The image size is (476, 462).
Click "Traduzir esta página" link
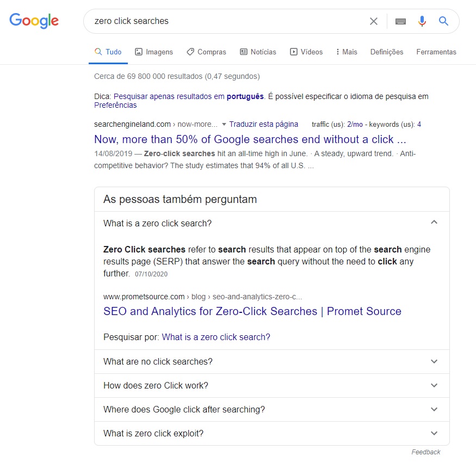tap(264, 124)
